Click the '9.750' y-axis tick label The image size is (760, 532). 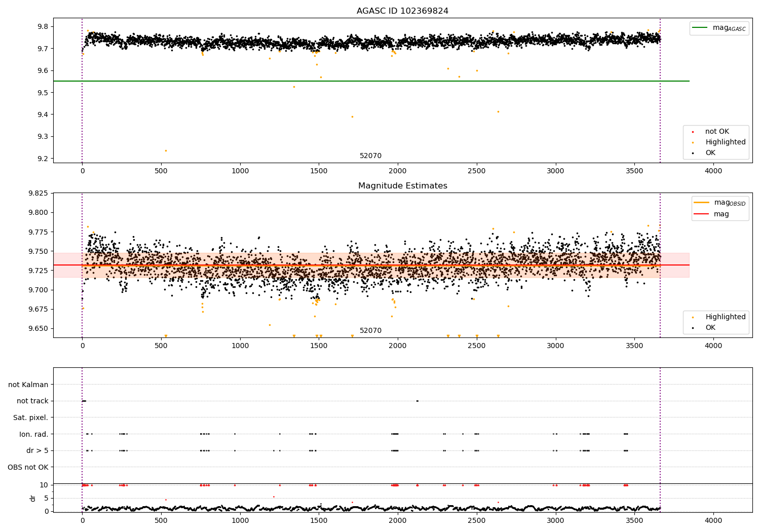[38, 251]
